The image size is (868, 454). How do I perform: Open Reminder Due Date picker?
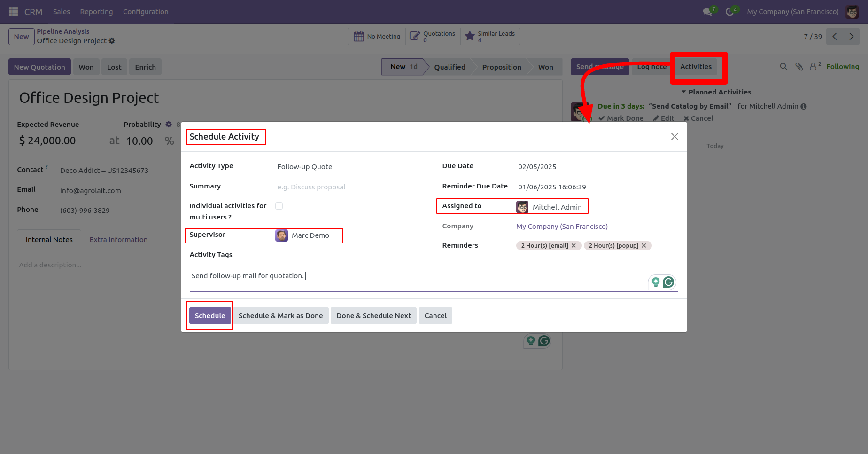597,187
